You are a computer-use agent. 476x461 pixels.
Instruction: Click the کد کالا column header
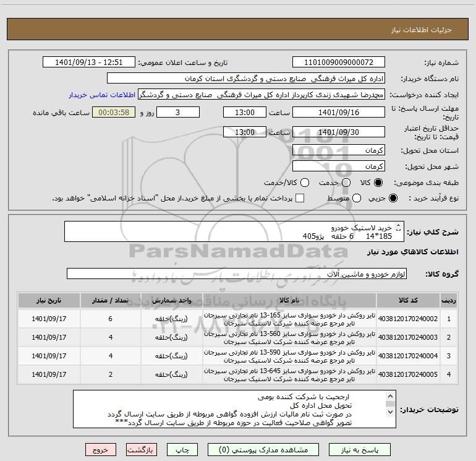pyautogui.click(x=408, y=300)
